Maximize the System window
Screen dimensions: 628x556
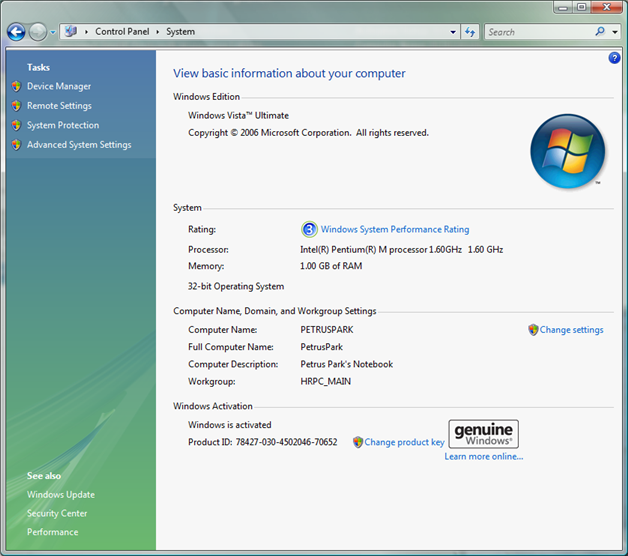[582, 7]
